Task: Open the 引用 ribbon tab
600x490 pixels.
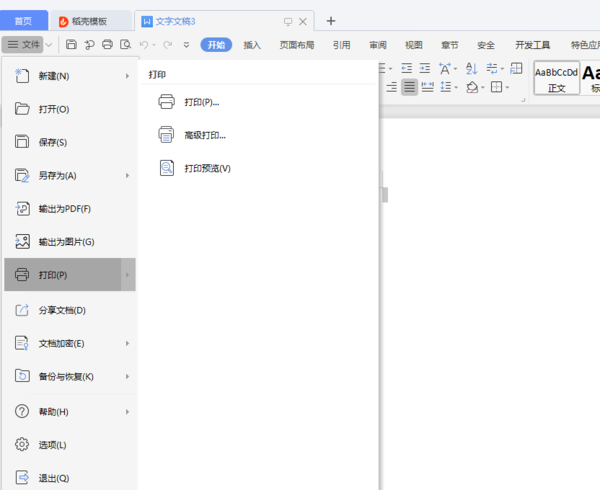Action: point(342,45)
